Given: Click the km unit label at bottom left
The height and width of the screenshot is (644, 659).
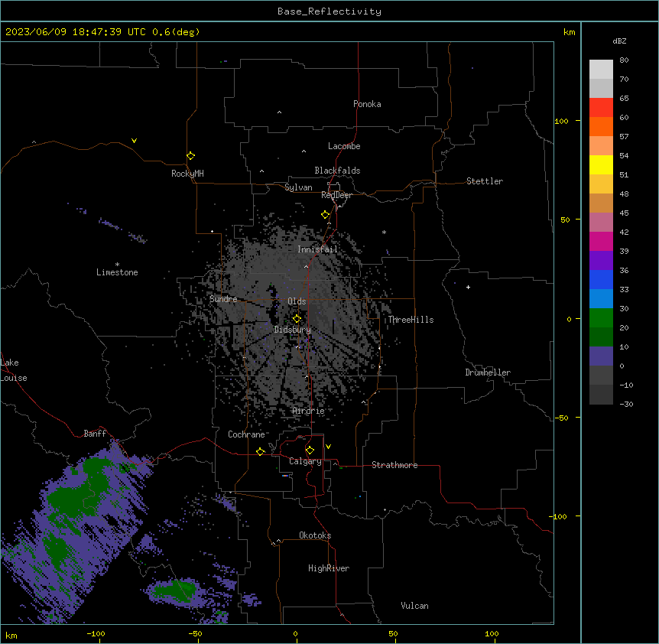Looking at the screenshot, I should coord(11,636).
